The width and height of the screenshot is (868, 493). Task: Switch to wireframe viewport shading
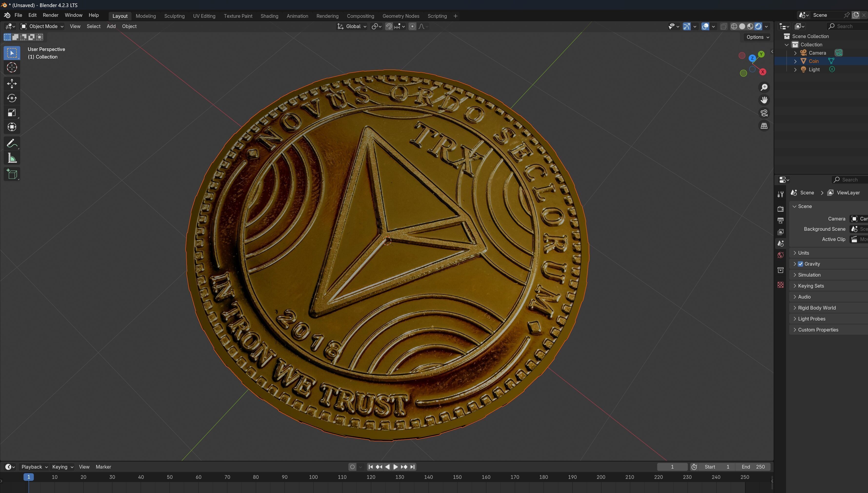point(734,26)
